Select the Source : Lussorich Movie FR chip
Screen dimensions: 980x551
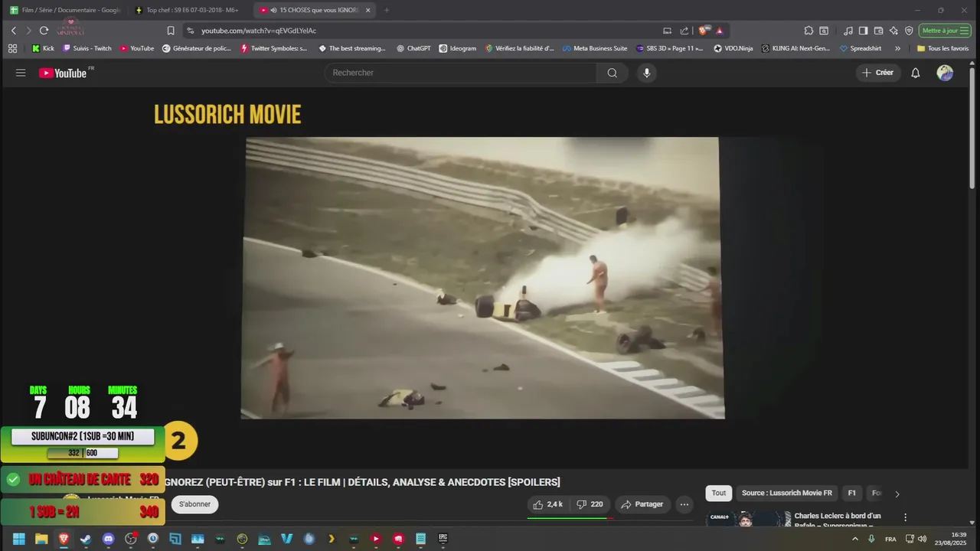click(787, 493)
